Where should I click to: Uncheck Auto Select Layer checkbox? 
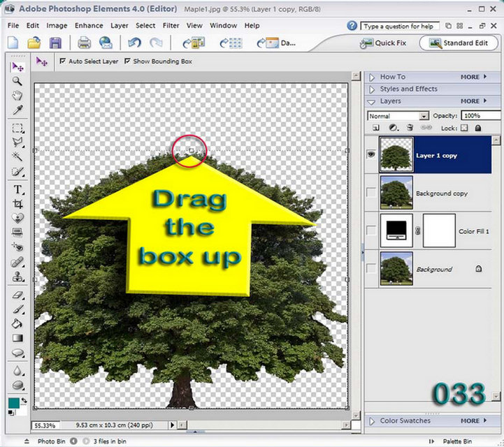[63, 61]
